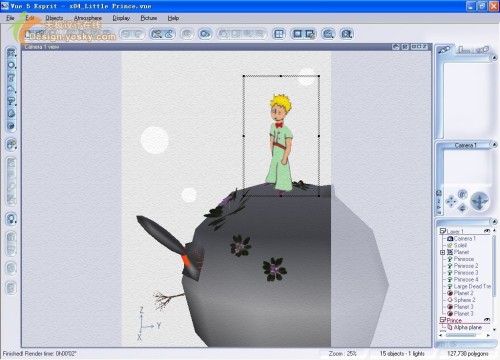Select the Alpha plane object
This screenshot has height=360, width=500.
coord(467,327)
